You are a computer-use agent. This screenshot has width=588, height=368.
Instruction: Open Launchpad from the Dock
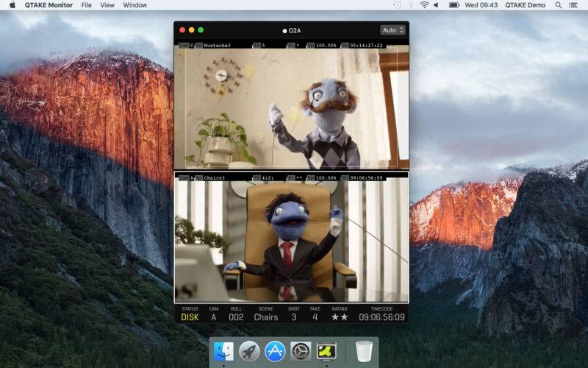pos(249,352)
